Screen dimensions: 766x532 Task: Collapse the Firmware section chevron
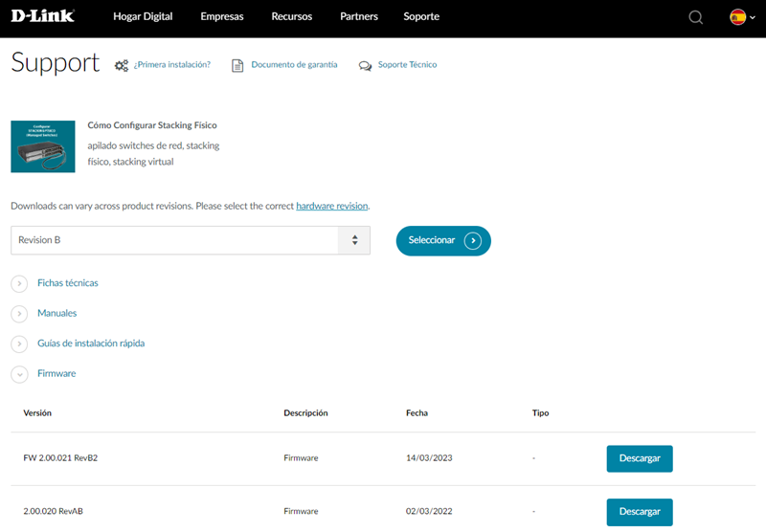click(x=19, y=374)
